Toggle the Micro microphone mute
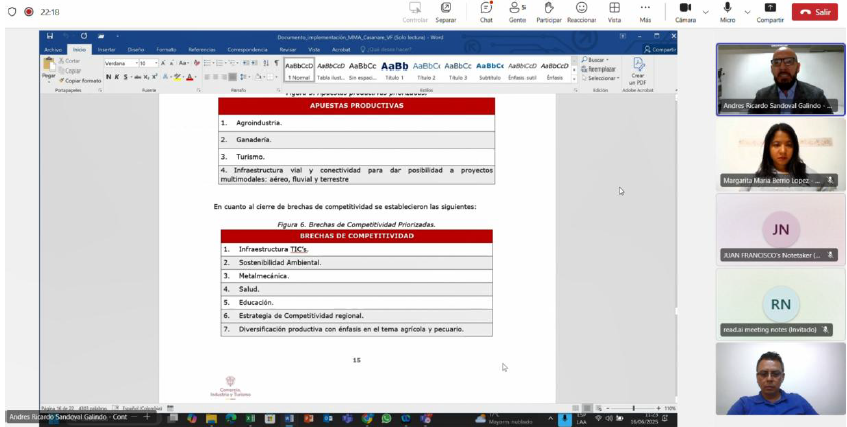 point(727,9)
